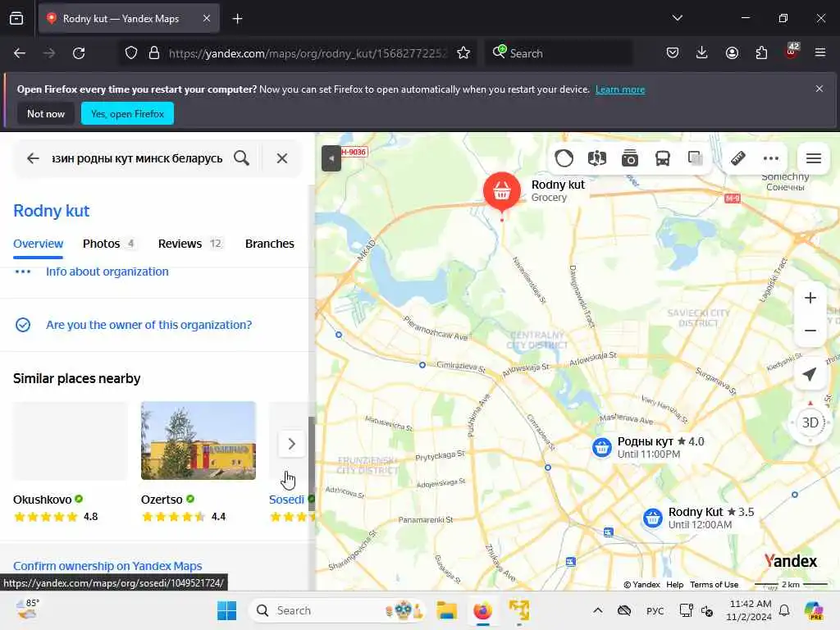Open the 11:42 AM clock and calendar
840x630 pixels.
[750, 610]
